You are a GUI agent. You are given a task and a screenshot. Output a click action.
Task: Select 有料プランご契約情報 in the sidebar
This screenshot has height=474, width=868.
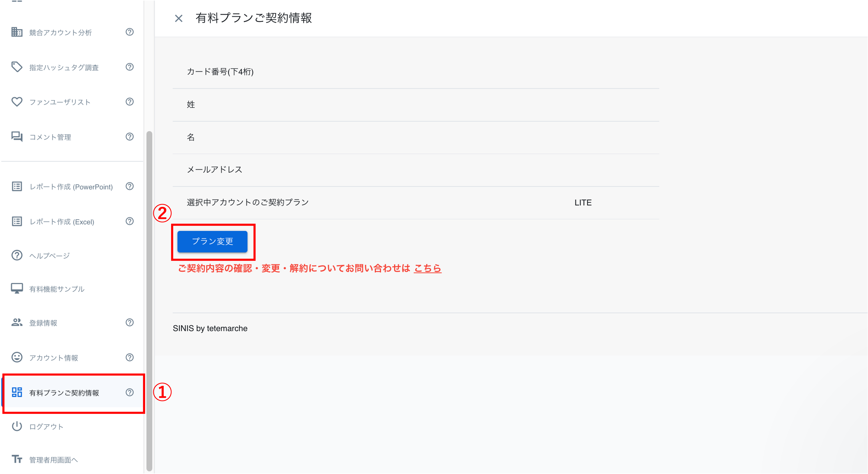[x=64, y=393]
